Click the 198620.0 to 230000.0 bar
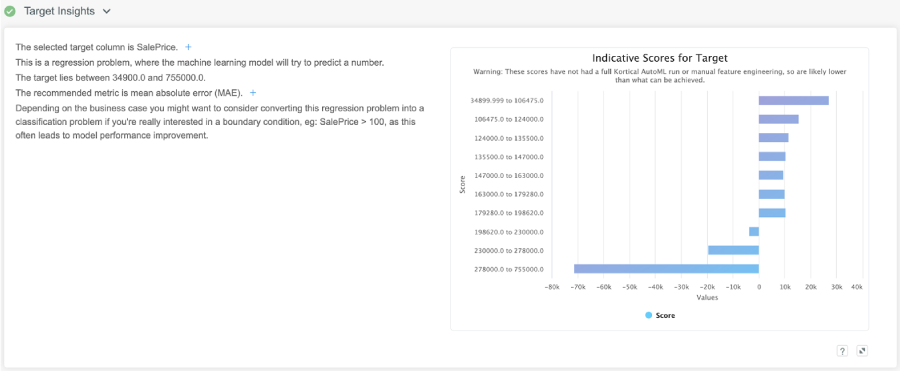The image size is (900, 371). pos(754,231)
